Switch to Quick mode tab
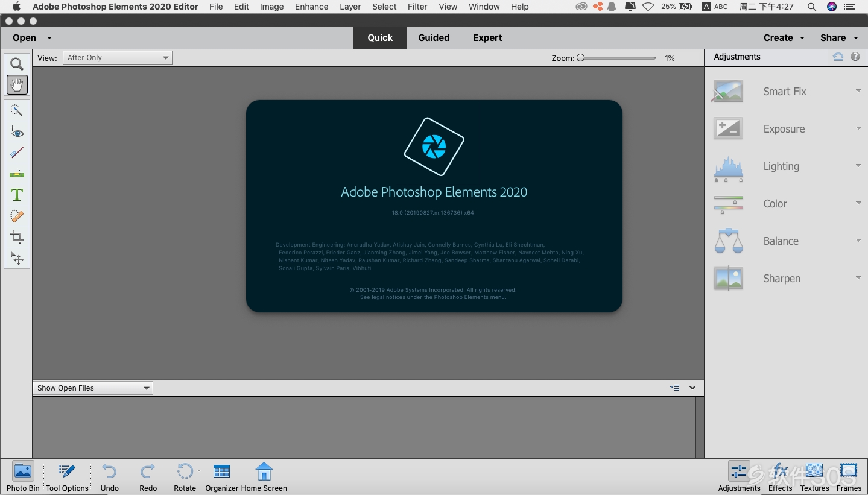Viewport: 868px width, 495px height. coord(380,37)
